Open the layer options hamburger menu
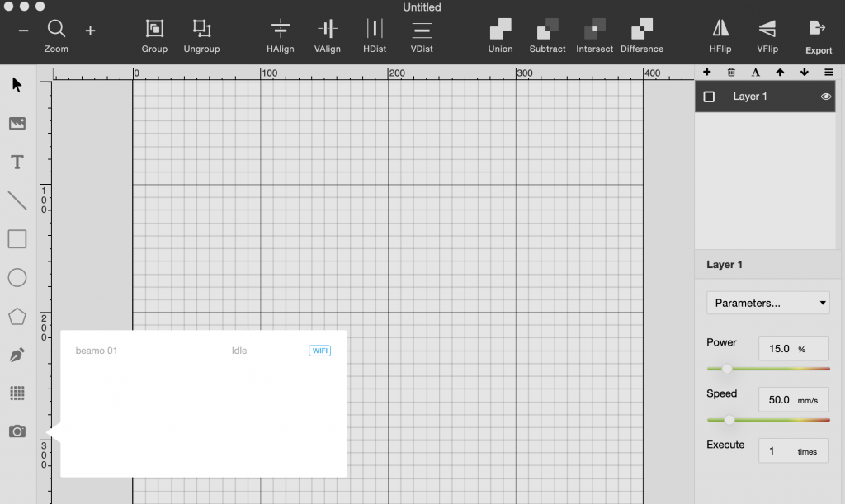The height and width of the screenshot is (504, 845). pos(828,73)
